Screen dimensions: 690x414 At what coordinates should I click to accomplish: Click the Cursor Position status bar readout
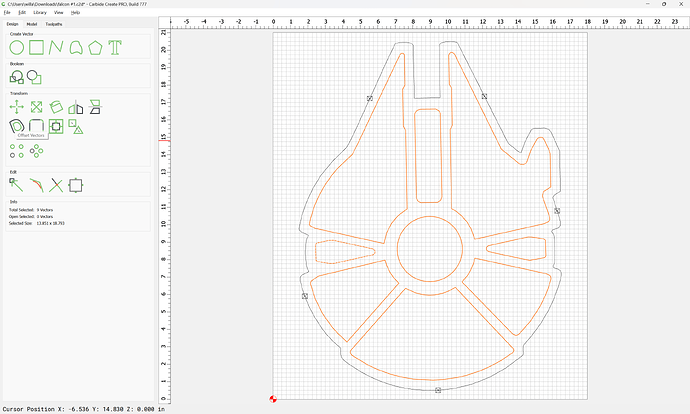click(84, 409)
